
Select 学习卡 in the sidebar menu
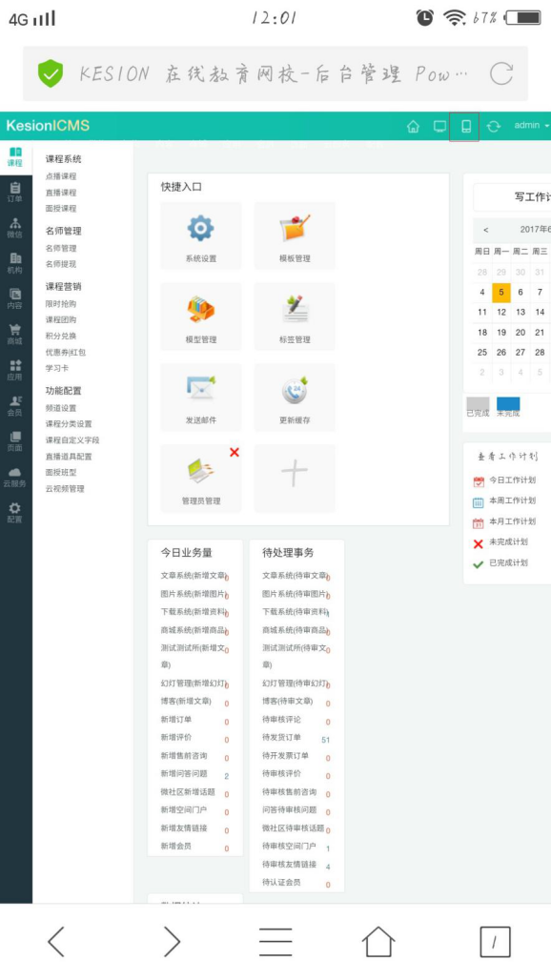[57, 368]
